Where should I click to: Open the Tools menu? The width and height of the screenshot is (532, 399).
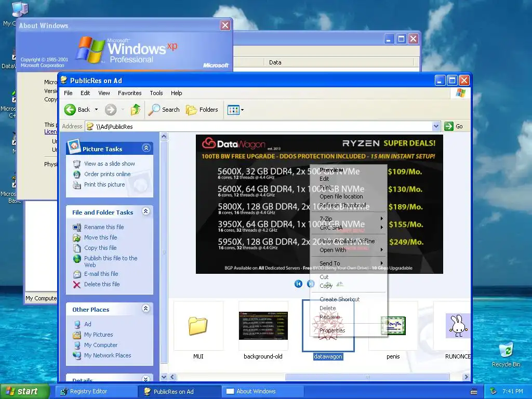click(156, 93)
